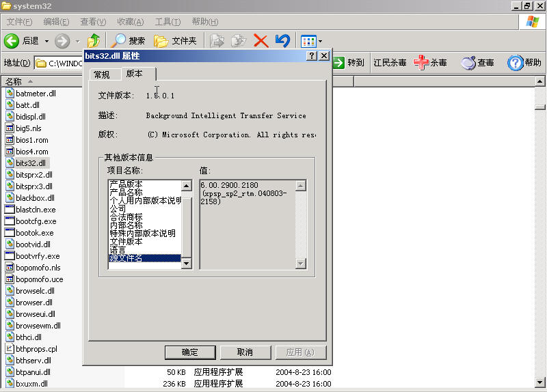Open the 工具(T) menu
Image resolution: width=547 pixels, height=392 pixels.
168,22
